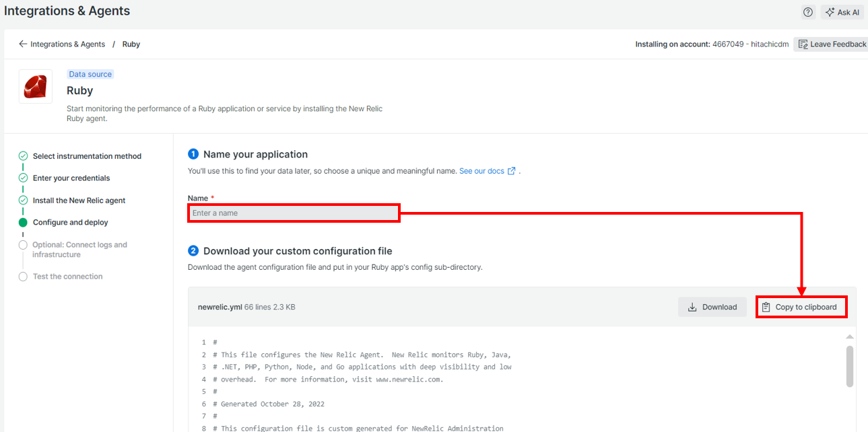The image size is (868, 432).
Task: Select the 'Configure and deploy' step
Action: coord(71,223)
